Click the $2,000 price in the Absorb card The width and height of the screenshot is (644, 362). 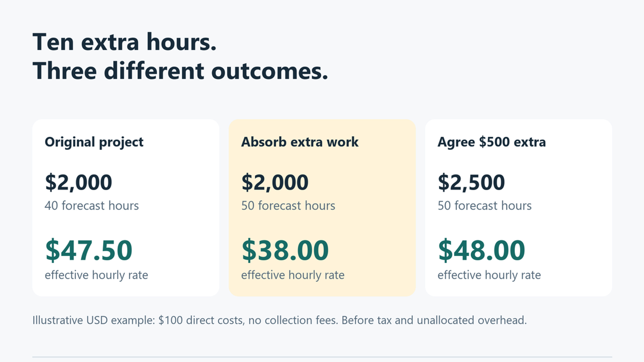pos(275,182)
